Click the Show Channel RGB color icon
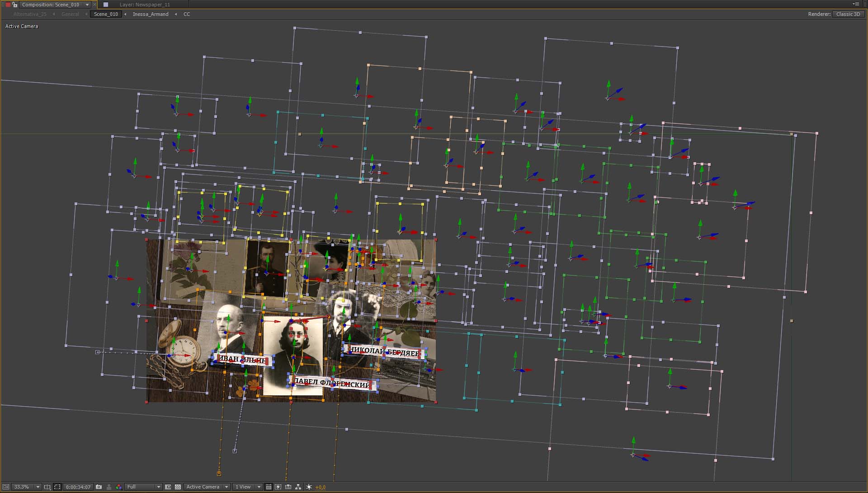Screen dimensions: 868x493 coord(118,487)
